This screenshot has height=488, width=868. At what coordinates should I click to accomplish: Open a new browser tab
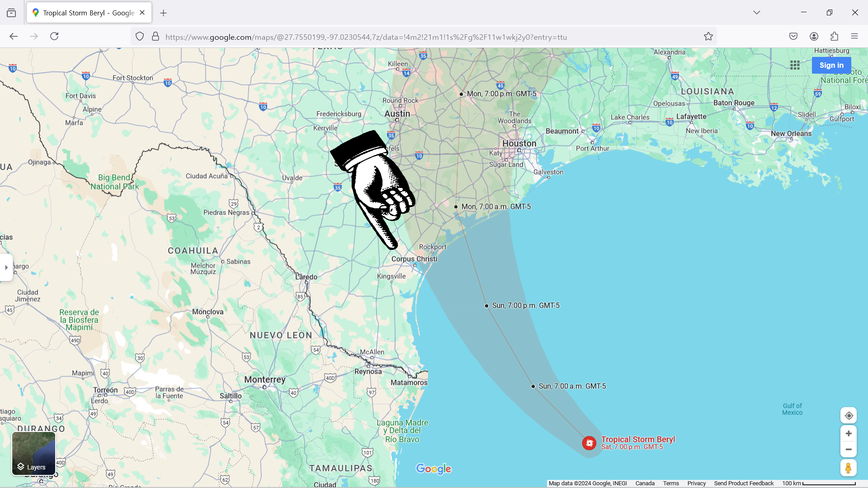coord(164,13)
